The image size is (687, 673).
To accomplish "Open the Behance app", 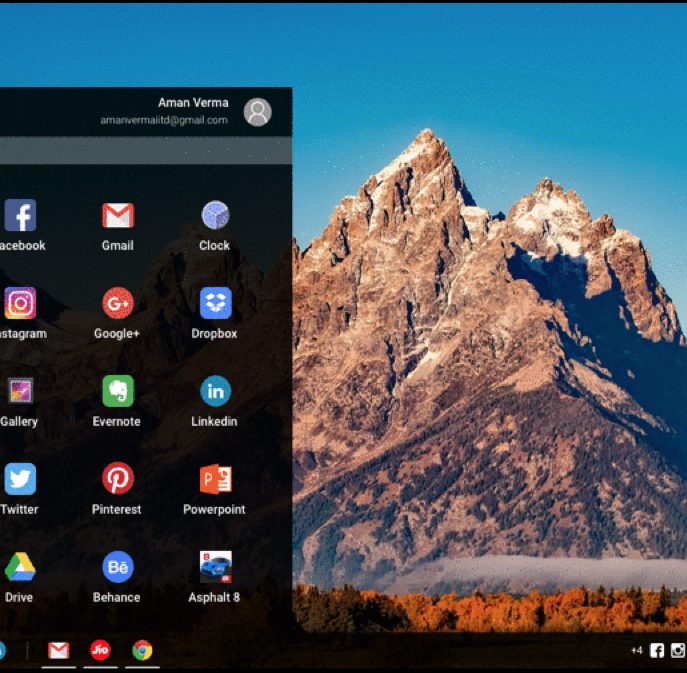I will 117,567.
